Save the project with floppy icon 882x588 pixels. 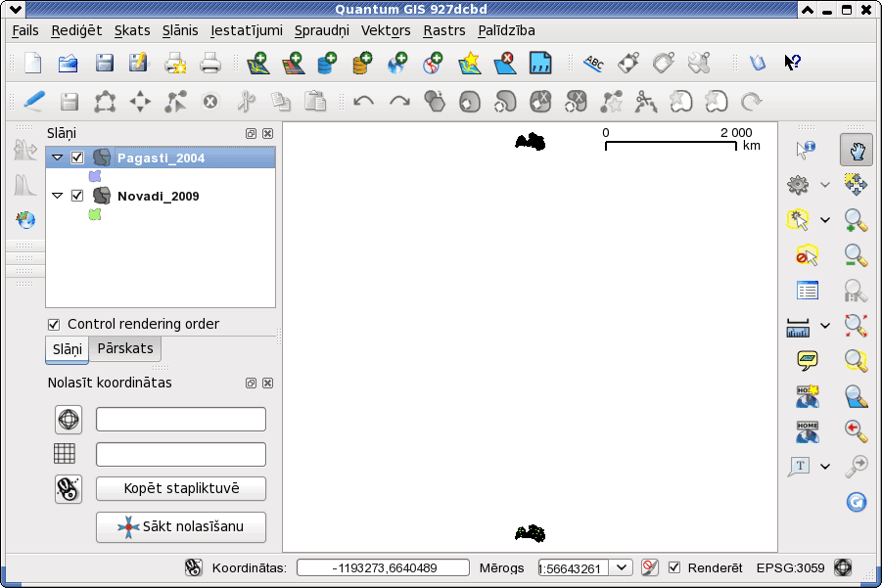104,63
